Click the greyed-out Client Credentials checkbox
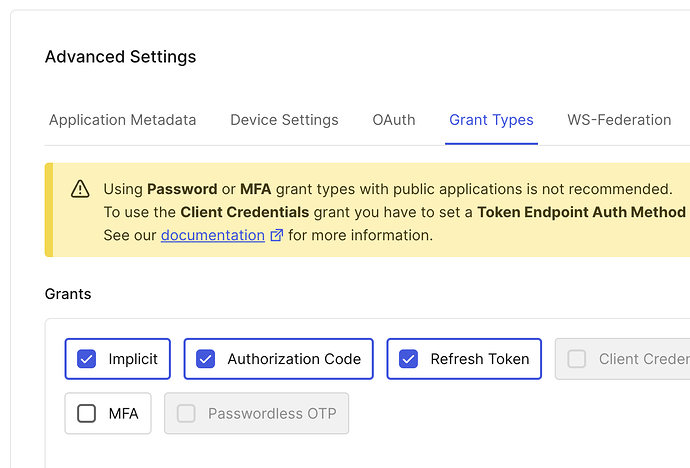690x468 pixels. point(577,359)
